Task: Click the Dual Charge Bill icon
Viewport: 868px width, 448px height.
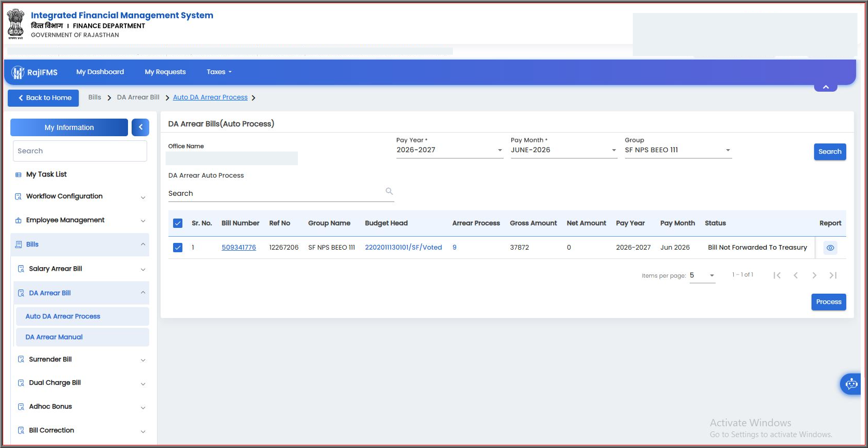Action: [21, 383]
